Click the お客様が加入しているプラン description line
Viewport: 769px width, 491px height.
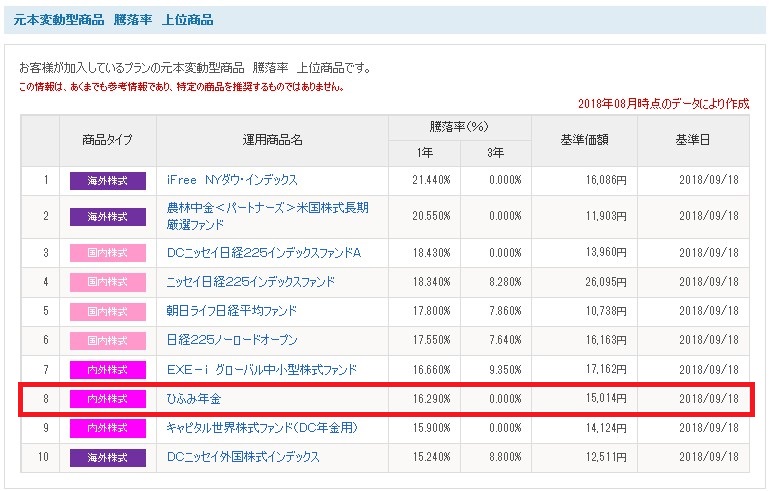tap(195, 68)
